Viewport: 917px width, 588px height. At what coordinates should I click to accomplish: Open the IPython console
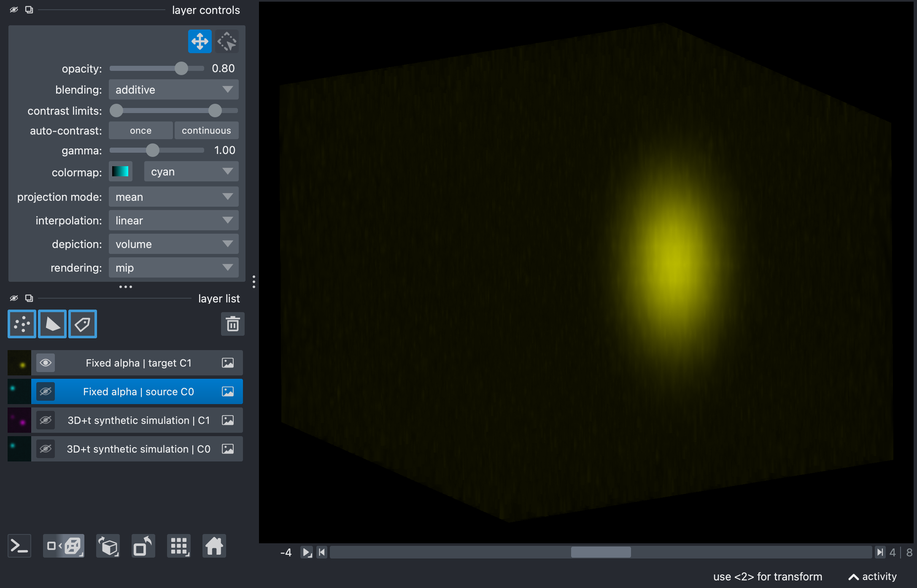click(x=19, y=546)
